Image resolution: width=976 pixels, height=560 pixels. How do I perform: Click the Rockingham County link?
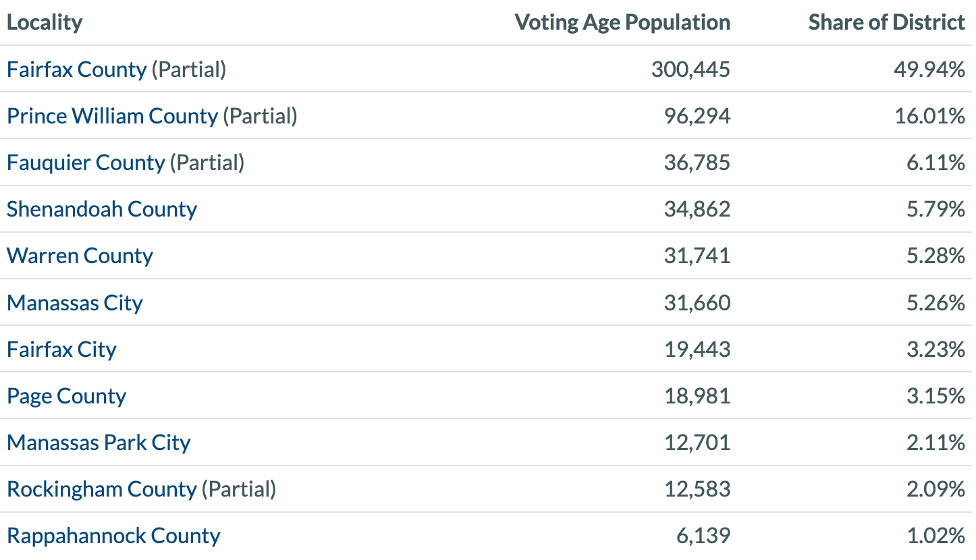coord(101,489)
